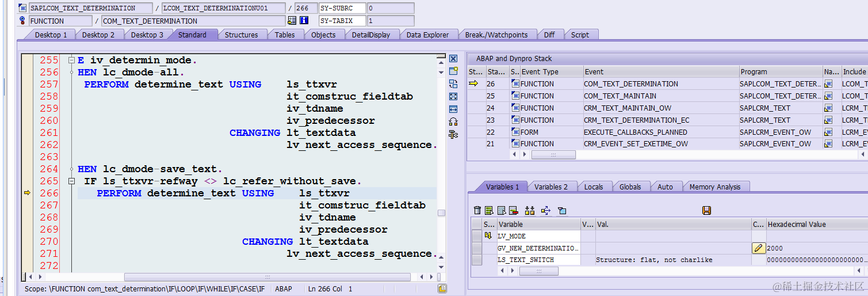Click the SY-SUBRC variable field
This screenshot has height=296, width=868.
[x=342, y=8]
